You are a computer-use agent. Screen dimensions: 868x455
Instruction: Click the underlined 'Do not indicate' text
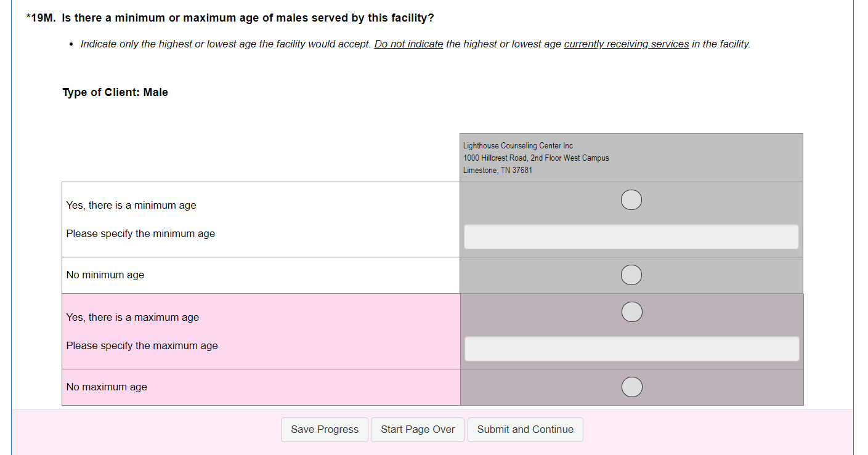pos(408,44)
